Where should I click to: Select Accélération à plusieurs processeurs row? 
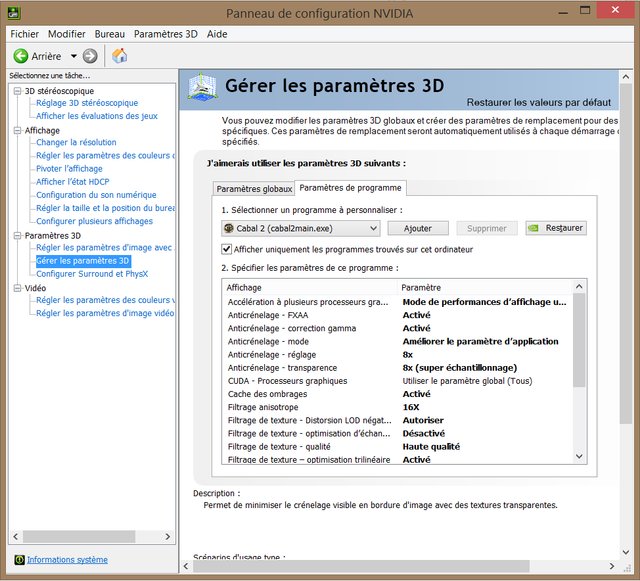click(x=397, y=302)
